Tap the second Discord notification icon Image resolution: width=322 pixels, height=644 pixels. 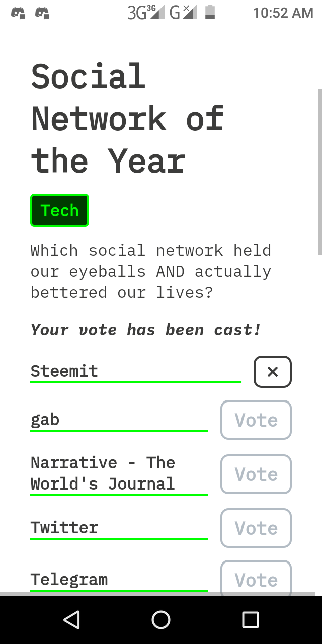pyautogui.click(x=42, y=13)
